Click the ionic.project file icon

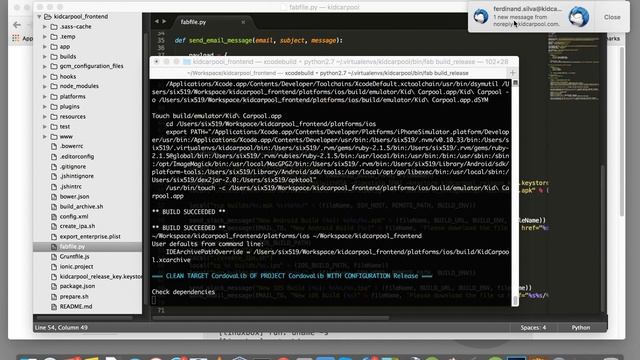click(54, 267)
